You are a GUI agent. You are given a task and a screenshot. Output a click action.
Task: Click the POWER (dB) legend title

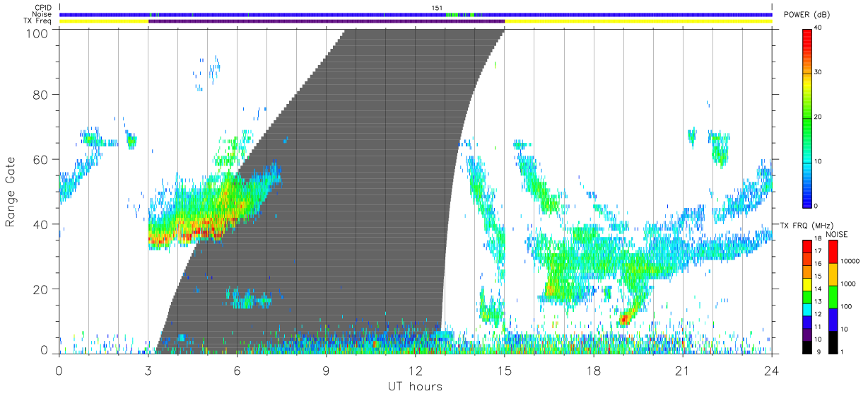[805, 16]
